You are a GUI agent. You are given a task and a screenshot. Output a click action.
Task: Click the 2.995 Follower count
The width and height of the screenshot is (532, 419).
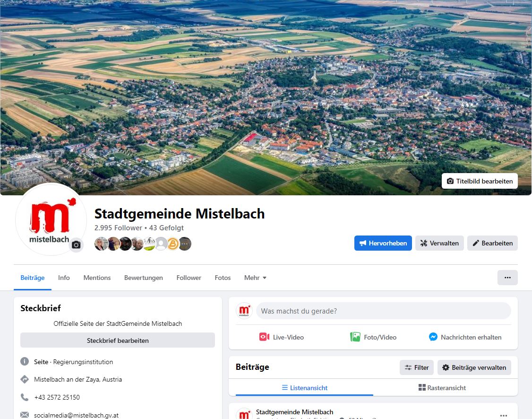click(x=118, y=228)
